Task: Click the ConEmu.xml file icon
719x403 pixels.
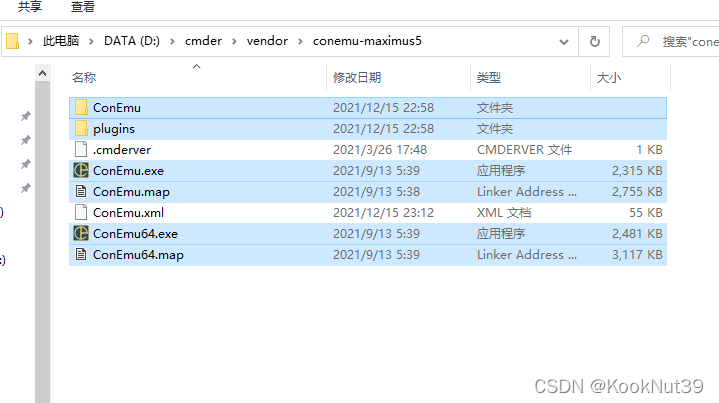Action: pyautogui.click(x=81, y=213)
